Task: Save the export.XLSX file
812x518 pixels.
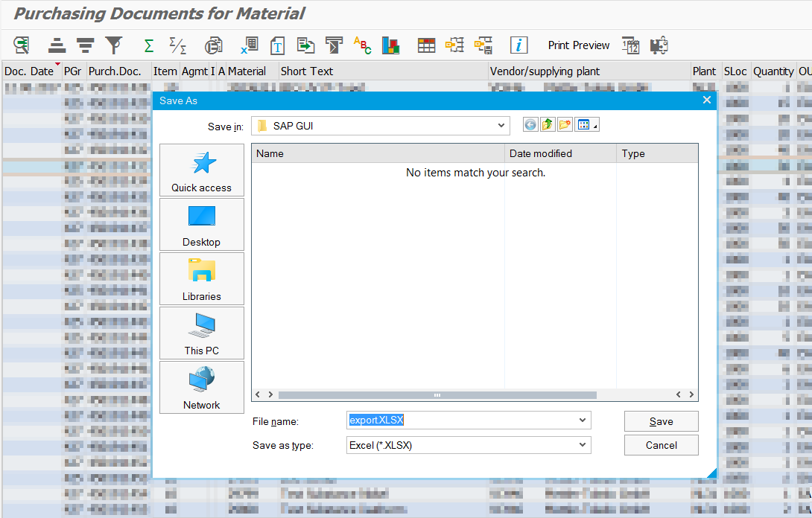Action: click(661, 421)
